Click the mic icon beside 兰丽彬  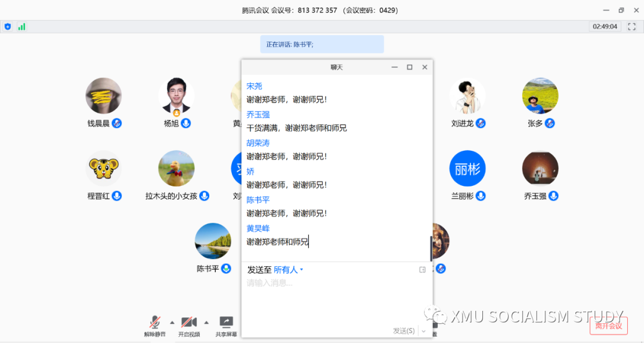click(x=481, y=196)
